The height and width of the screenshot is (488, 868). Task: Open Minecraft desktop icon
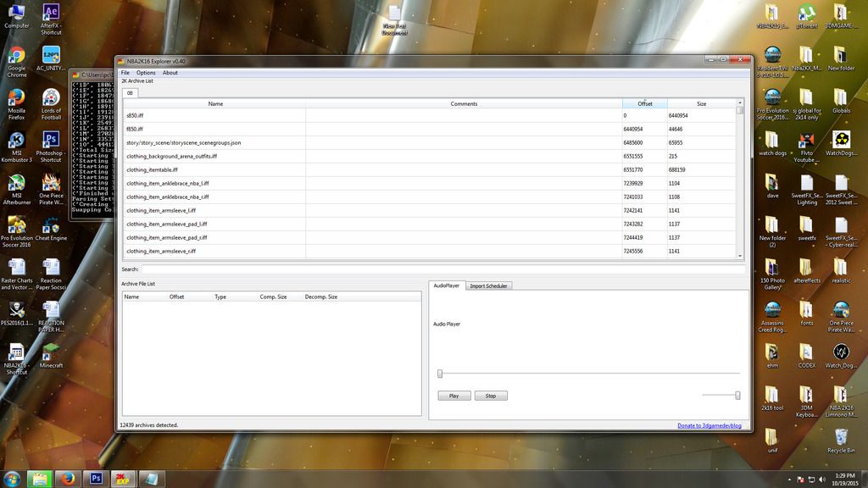pos(51,356)
